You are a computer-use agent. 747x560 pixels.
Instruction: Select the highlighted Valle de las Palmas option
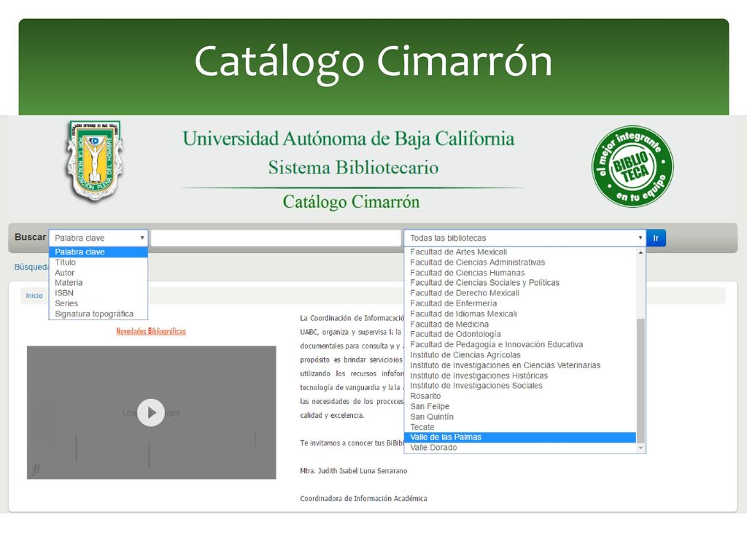pos(520,437)
